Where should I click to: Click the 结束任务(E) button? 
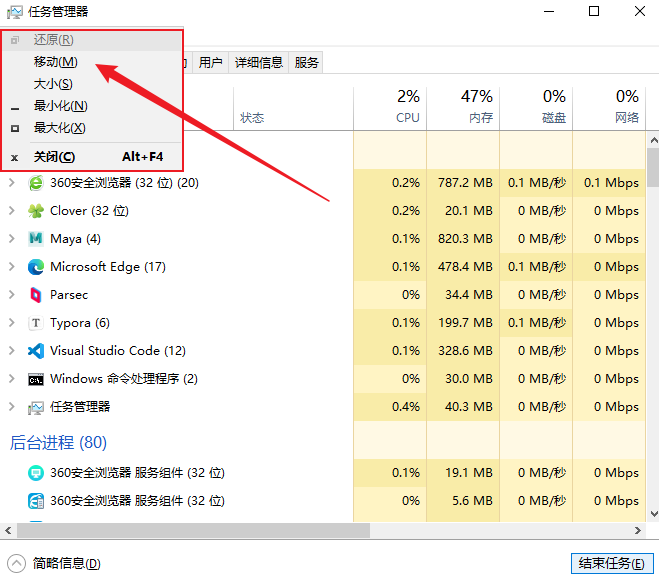[x=612, y=563]
